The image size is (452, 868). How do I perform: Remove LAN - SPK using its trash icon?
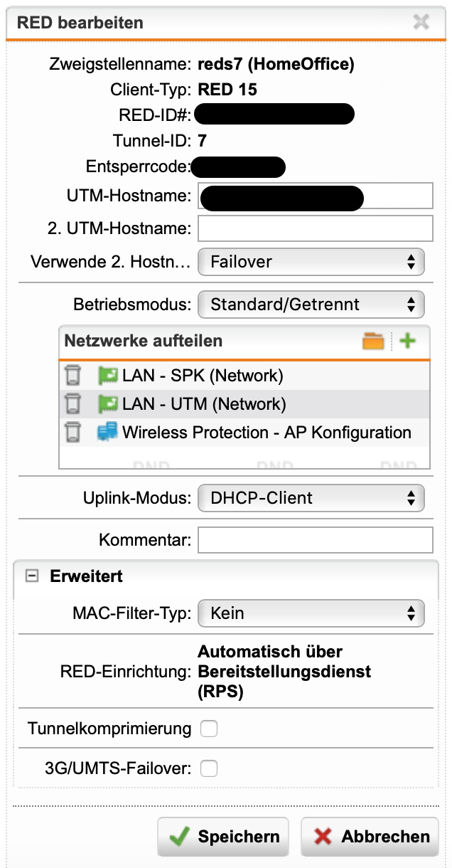[x=71, y=375]
